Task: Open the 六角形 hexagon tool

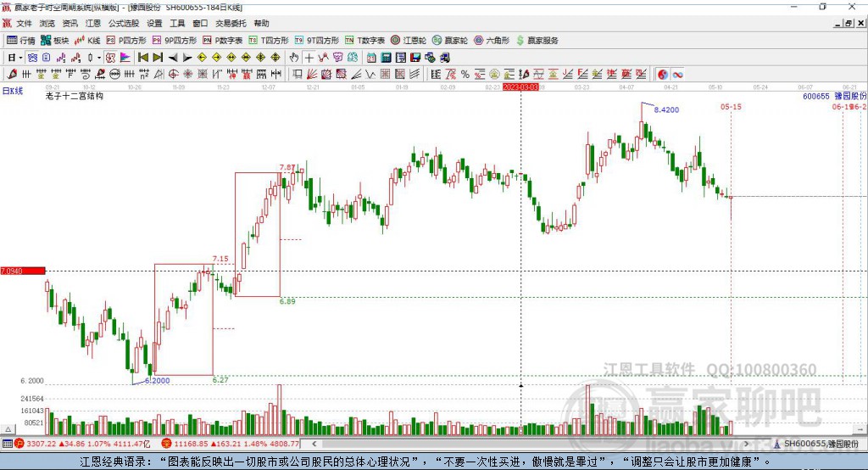Action: (492, 41)
